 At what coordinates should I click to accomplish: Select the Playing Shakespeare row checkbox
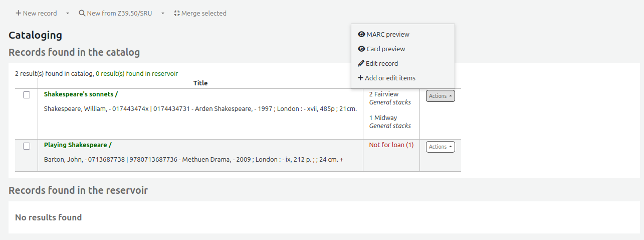pyautogui.click(x=27, y=146)
